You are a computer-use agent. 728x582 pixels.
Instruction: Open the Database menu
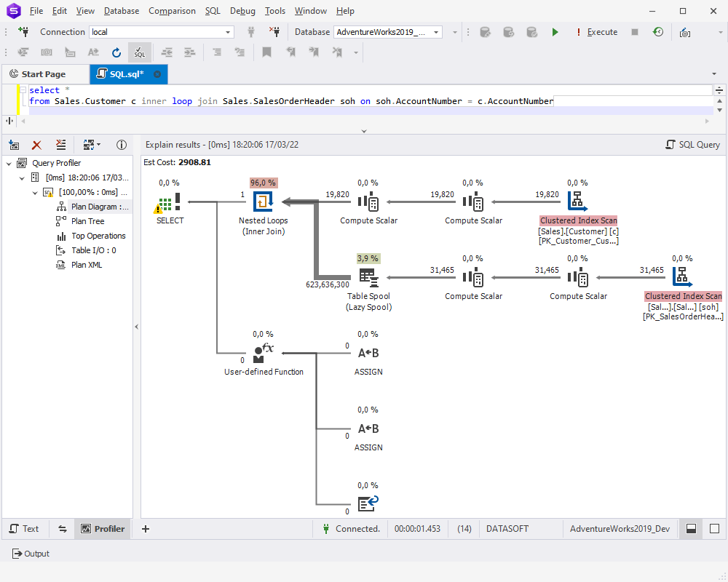121,11
